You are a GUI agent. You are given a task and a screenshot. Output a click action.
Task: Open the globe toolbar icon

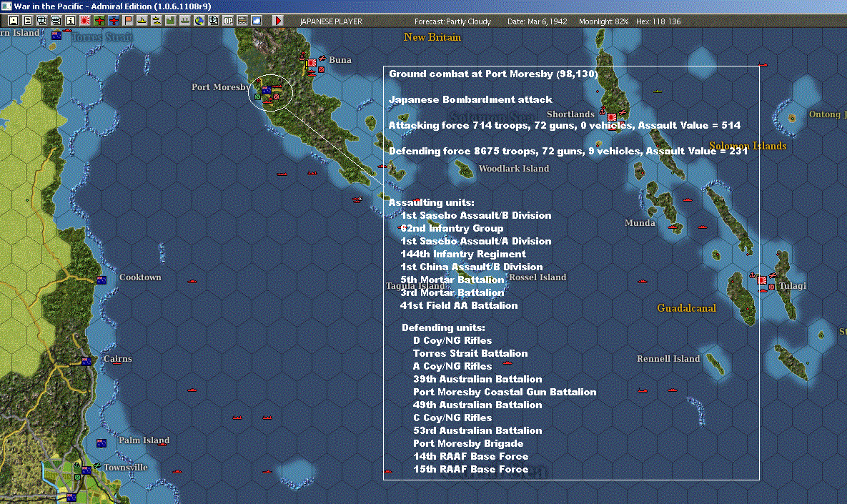[x=199, y=21]
